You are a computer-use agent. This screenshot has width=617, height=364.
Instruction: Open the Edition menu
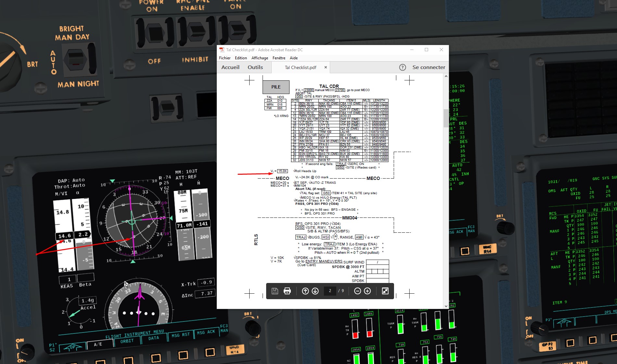click(x=241, y=58)
